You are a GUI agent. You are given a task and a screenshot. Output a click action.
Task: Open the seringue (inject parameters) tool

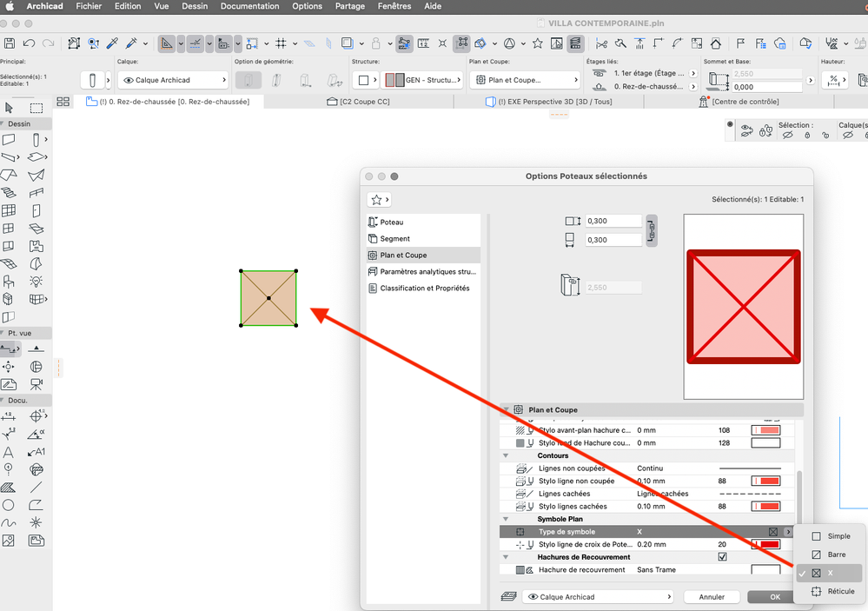[131, 42]
